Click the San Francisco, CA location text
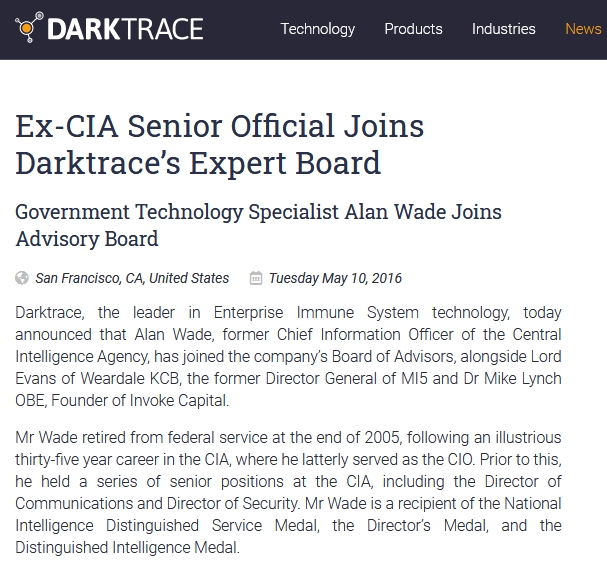This screenshot has height=563, width=607. coord(132,278)
